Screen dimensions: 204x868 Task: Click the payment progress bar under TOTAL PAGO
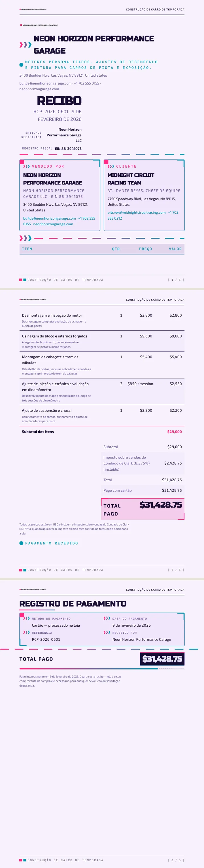102,668
